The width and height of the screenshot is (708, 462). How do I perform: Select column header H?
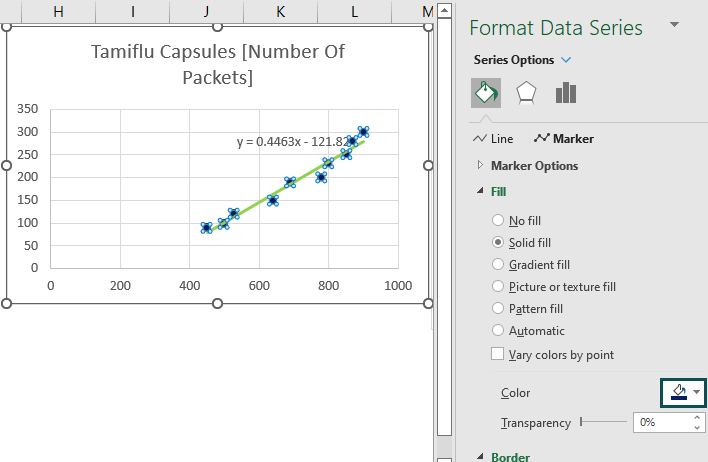click(x=58, y=11)
